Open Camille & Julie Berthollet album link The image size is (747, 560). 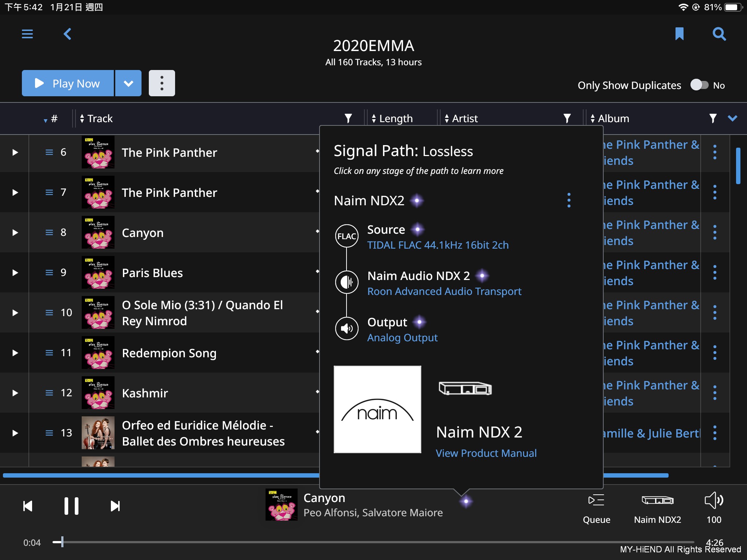click(x=652, y=433)
